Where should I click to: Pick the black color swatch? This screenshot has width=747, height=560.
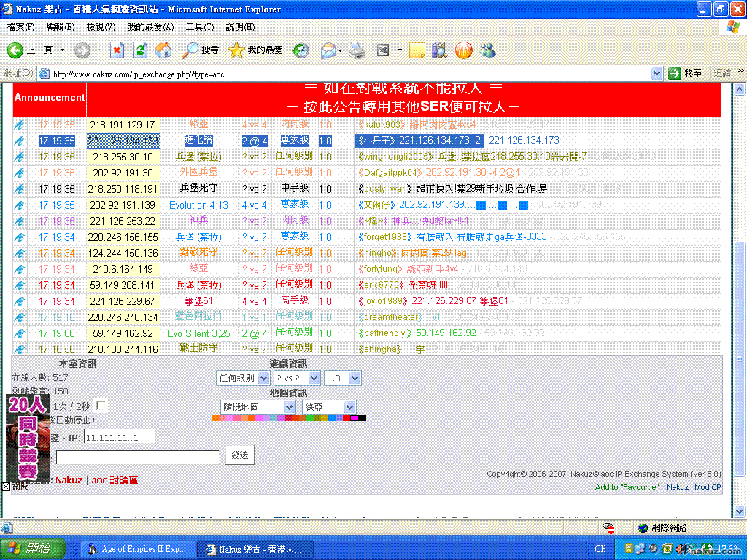click(363, 418)
